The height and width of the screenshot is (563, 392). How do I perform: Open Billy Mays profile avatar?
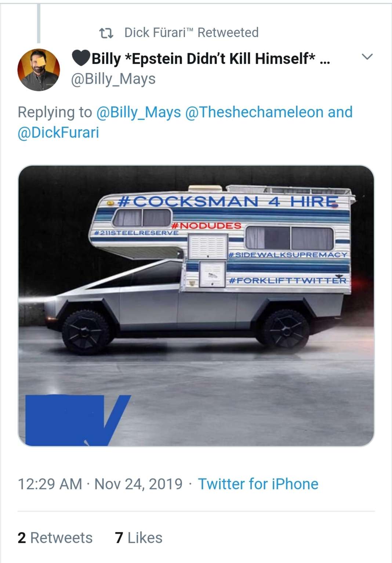pyautogui.click(x=39, y=70)
